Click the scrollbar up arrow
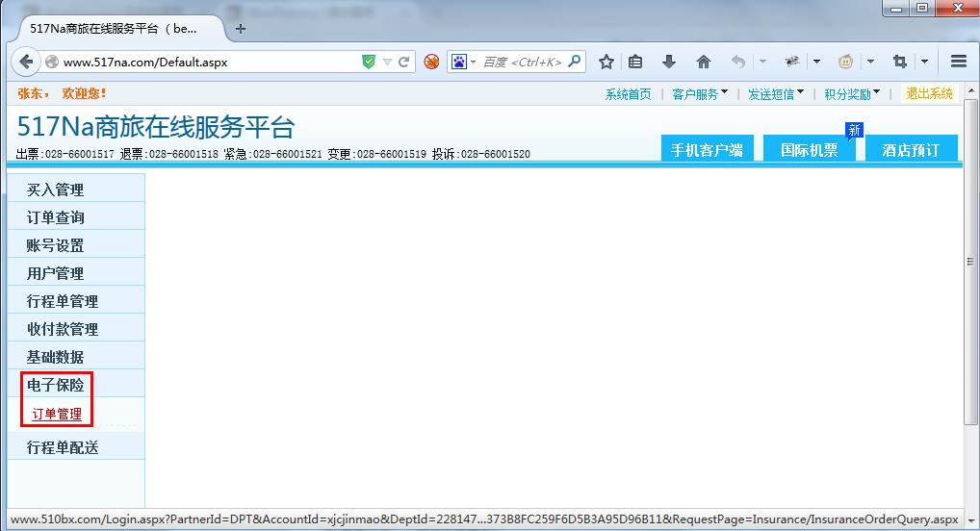980x531 pixels. 970,90
